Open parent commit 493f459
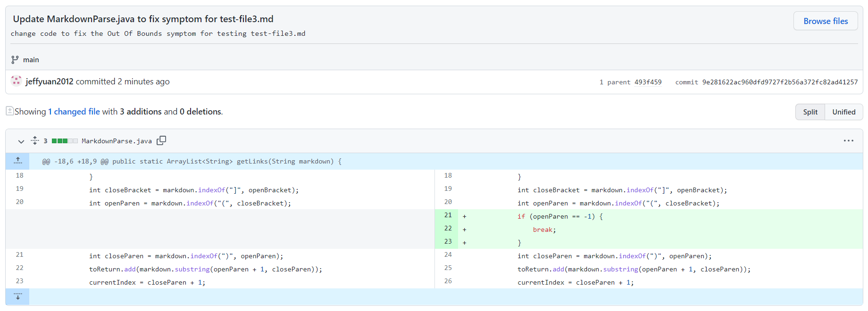The width and height of the screenshot is (868, 311). tap(648, 82)
